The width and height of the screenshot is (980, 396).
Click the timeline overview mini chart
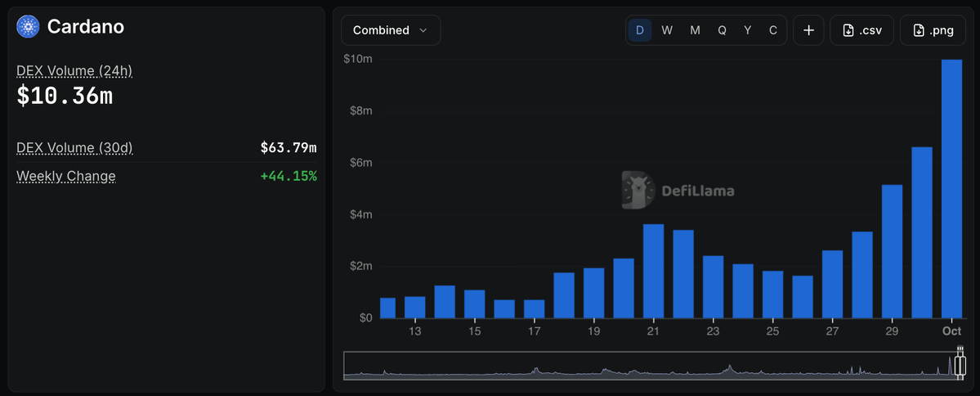(x=653, y=366)
